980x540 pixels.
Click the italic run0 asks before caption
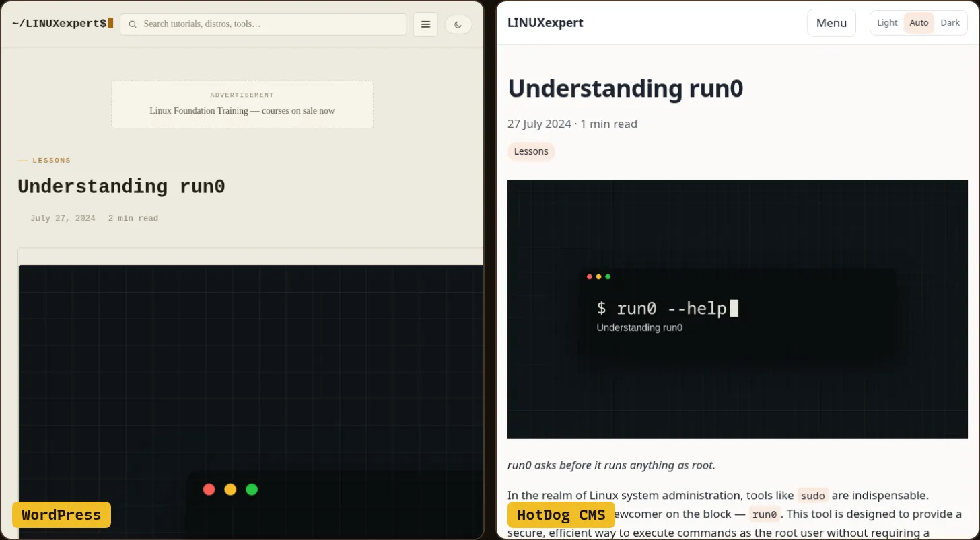coord(611,465)
